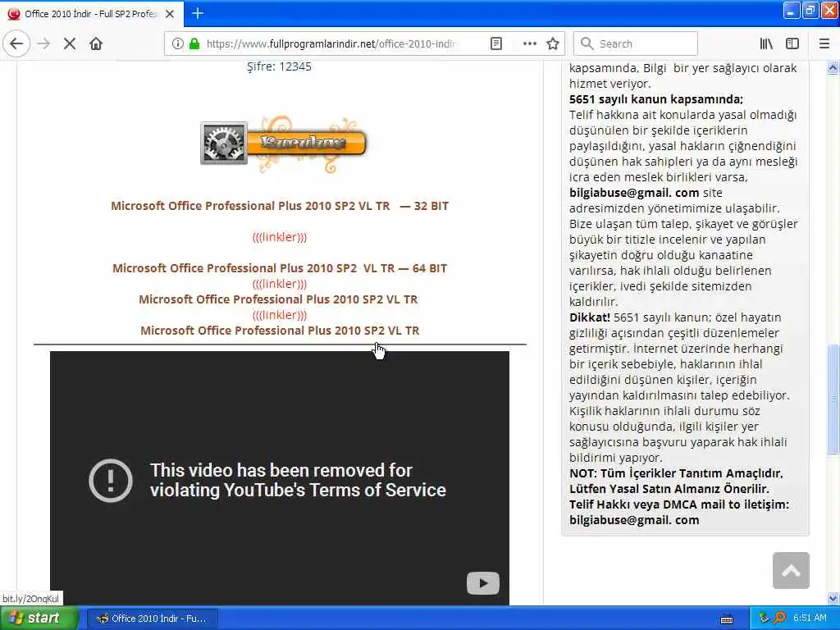Minimize the Firefox window
The height and width of the screenshot is (630, 840).
[x=792, y=10]
